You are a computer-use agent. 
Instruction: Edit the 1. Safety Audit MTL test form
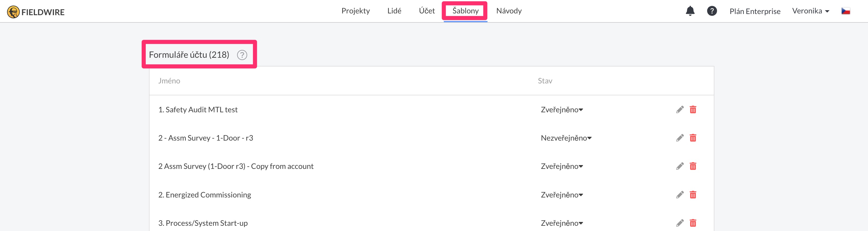click(x=680, y=110)
